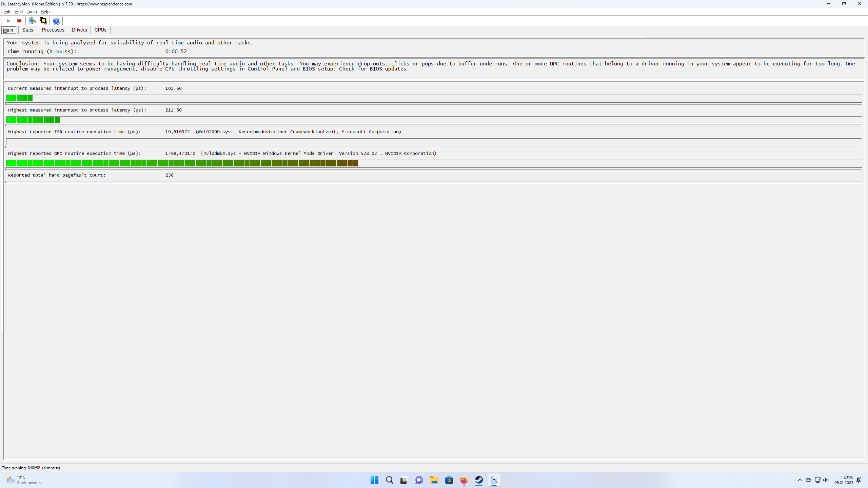Image resolution: width=868 pixels, height=488 pixels.
Task: Click the overlapping windows toolbar icon
Action: 43,21
